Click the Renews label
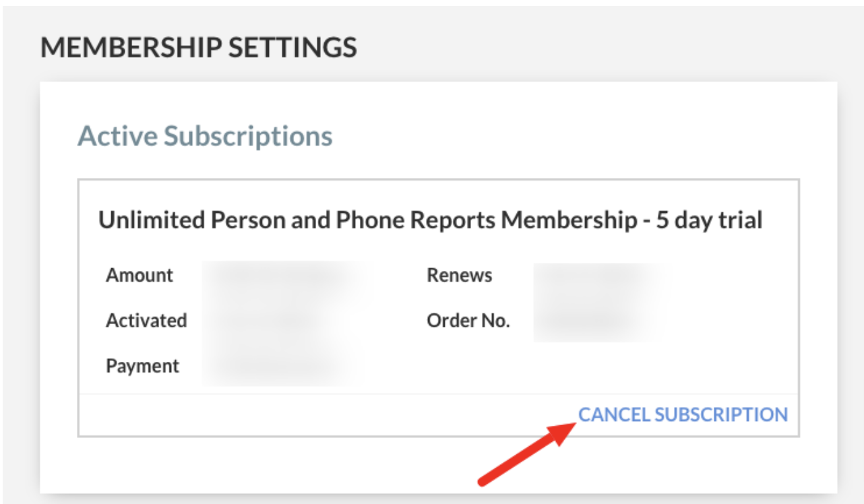Image resolution: width=864 pixels, height=504 pixels. pos(460,276)
